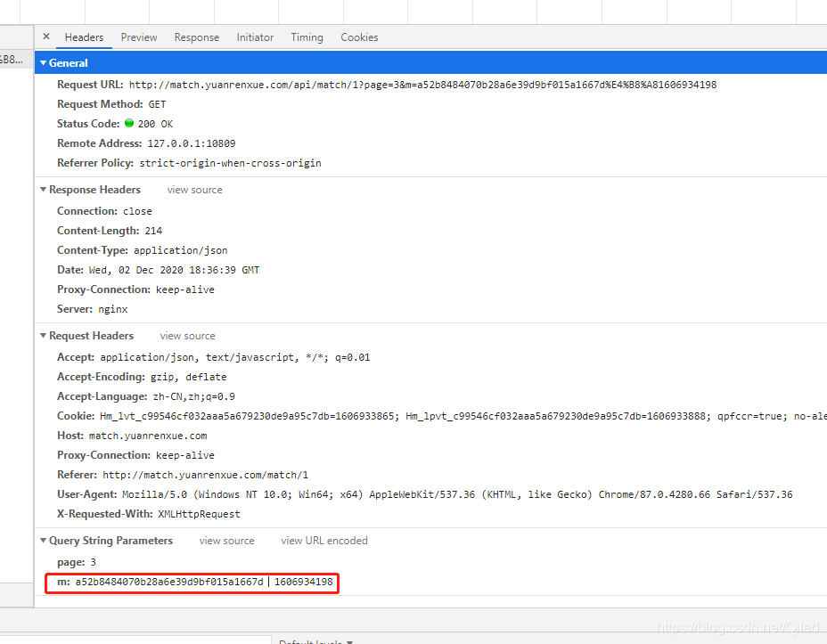The width and height of the screenshot is (827, 644).
Task: Click Accept-Encoding gzip, deflate value
Action: (x=188, y=377)
